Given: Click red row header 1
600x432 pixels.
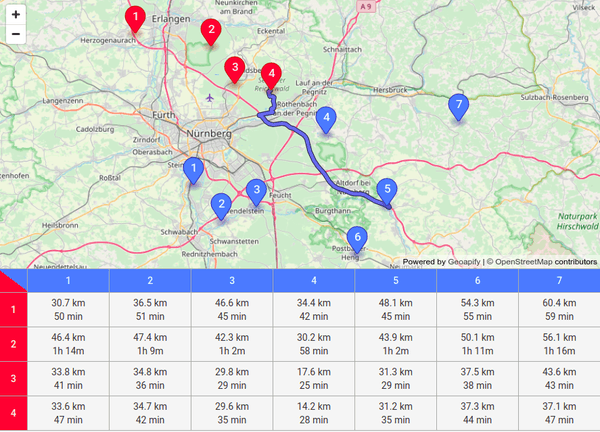Looking at the screenshot, I should pyautogui.click(x=13, y=310).
